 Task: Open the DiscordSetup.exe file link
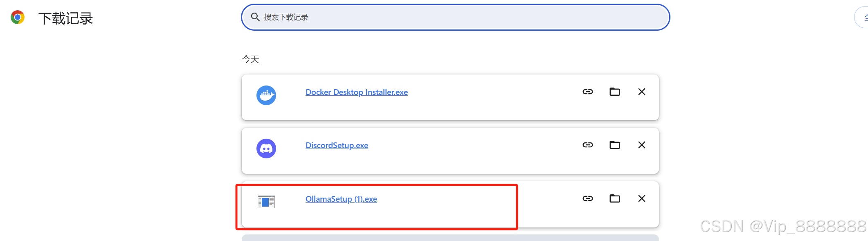pos(337,145)
